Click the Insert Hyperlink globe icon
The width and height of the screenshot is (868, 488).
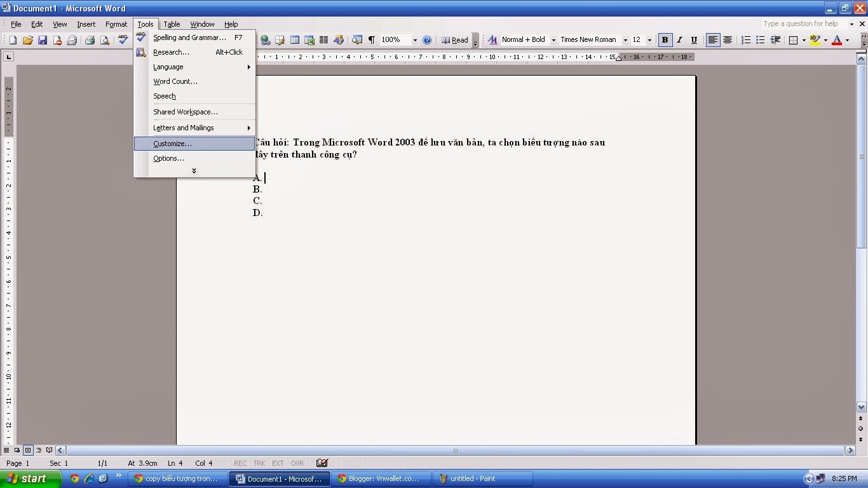[266, 40]
